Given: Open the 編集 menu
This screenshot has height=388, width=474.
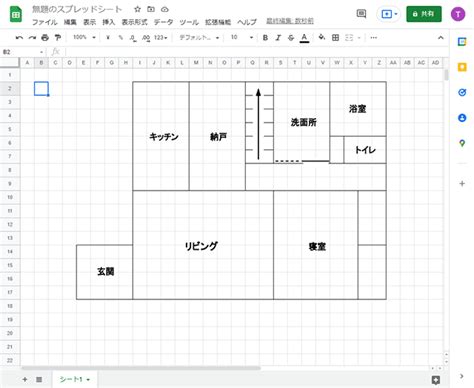Looking at the screenshot, I should (x=70, y=22).
